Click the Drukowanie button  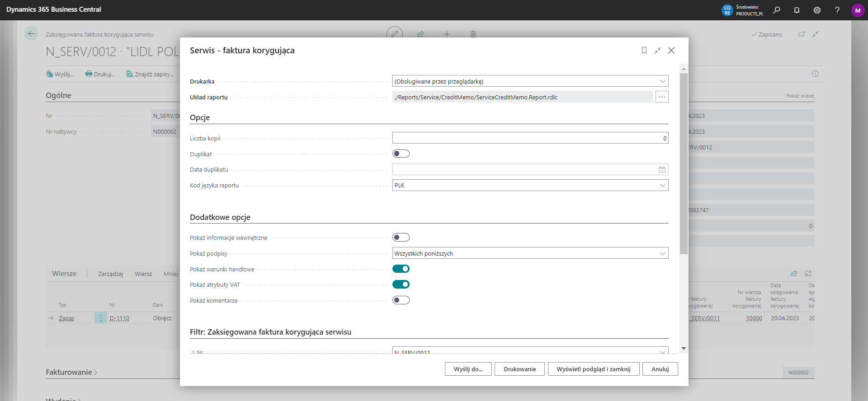(x=519, y=369)
